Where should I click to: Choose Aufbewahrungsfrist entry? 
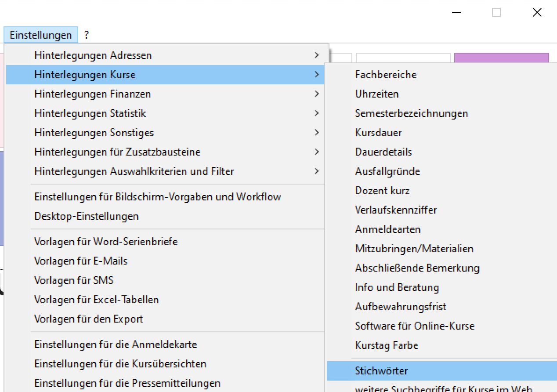click(x=442, y=307)
